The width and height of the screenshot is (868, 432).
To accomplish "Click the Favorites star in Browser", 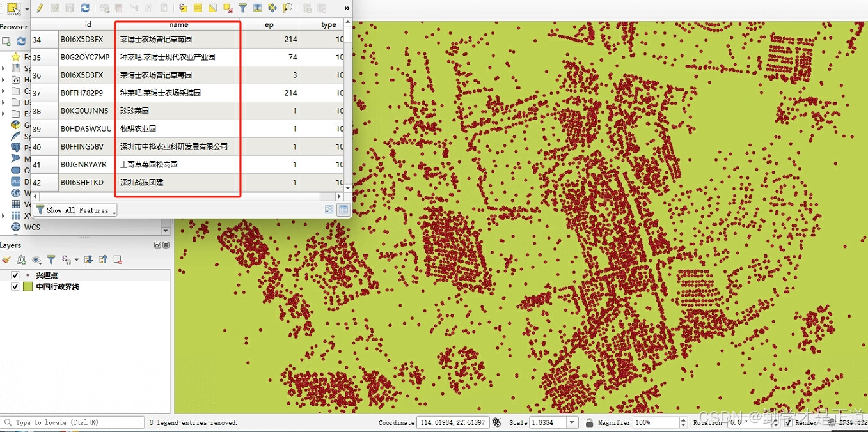I will [16, 57].
